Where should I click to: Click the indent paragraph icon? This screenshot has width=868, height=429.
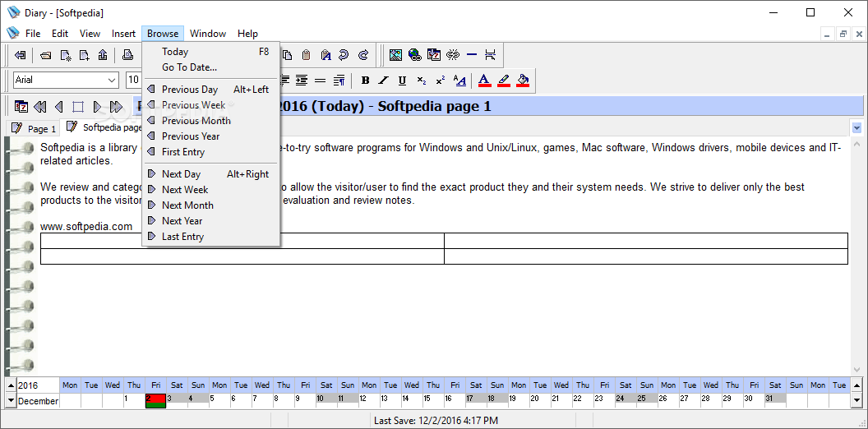(x=301, y=81)
